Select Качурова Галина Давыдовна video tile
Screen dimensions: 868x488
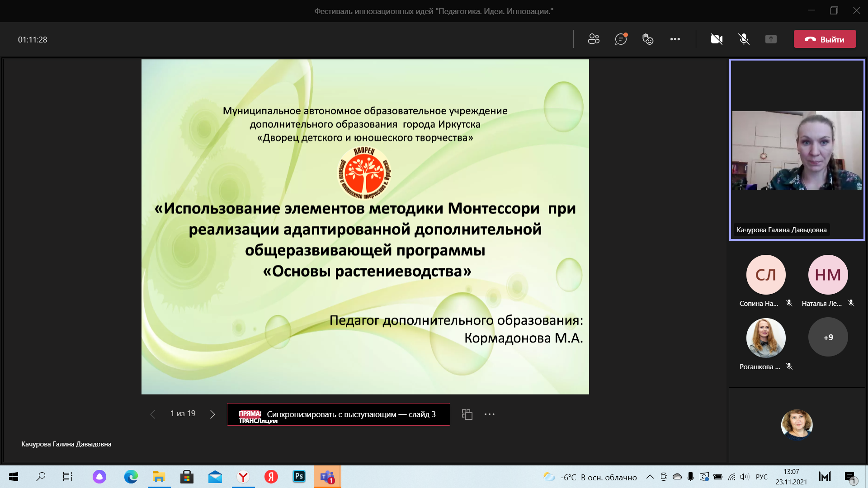(x=797, y=150)
